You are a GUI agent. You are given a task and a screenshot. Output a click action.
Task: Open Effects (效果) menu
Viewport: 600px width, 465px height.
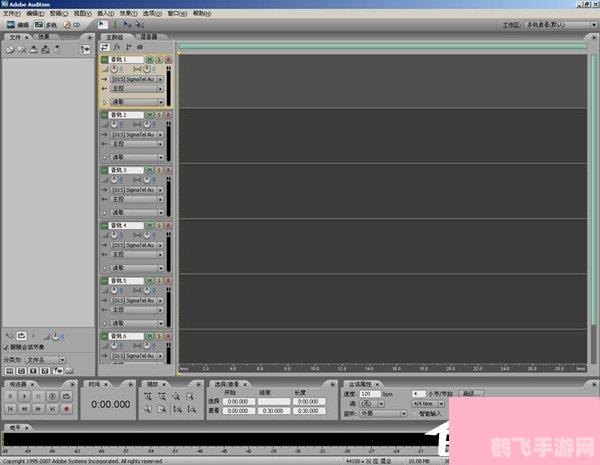click(x=128, y=13)
